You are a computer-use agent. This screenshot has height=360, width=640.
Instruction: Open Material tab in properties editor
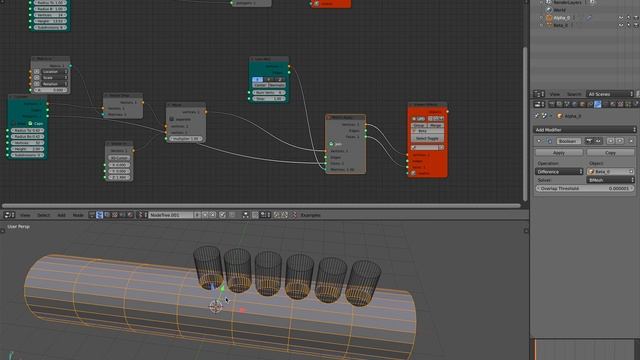[x=613, y=105]
